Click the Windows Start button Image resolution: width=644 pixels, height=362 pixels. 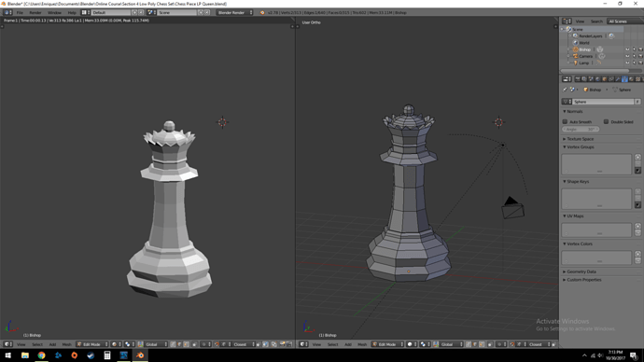[8, 355]
